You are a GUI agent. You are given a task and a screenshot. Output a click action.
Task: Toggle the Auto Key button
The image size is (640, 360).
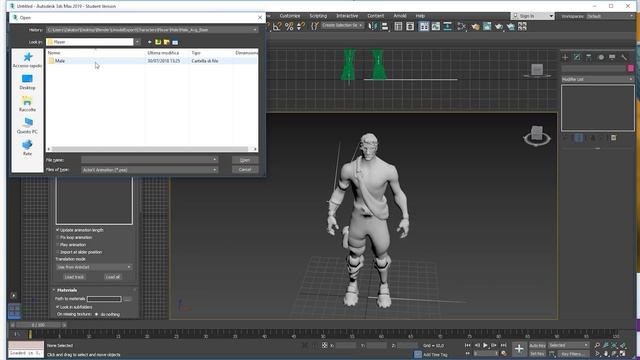pyautogui.click(x=537, y=345)
